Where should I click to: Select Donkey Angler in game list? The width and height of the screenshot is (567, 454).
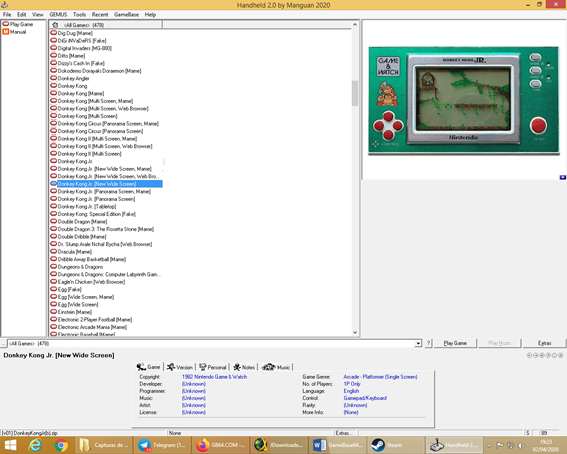(x=73, y=78)
